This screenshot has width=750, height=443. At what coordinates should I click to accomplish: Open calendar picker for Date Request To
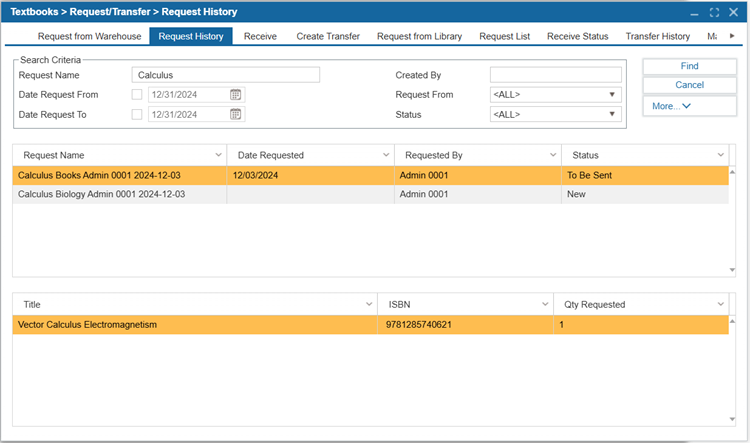tap(235, 114)
